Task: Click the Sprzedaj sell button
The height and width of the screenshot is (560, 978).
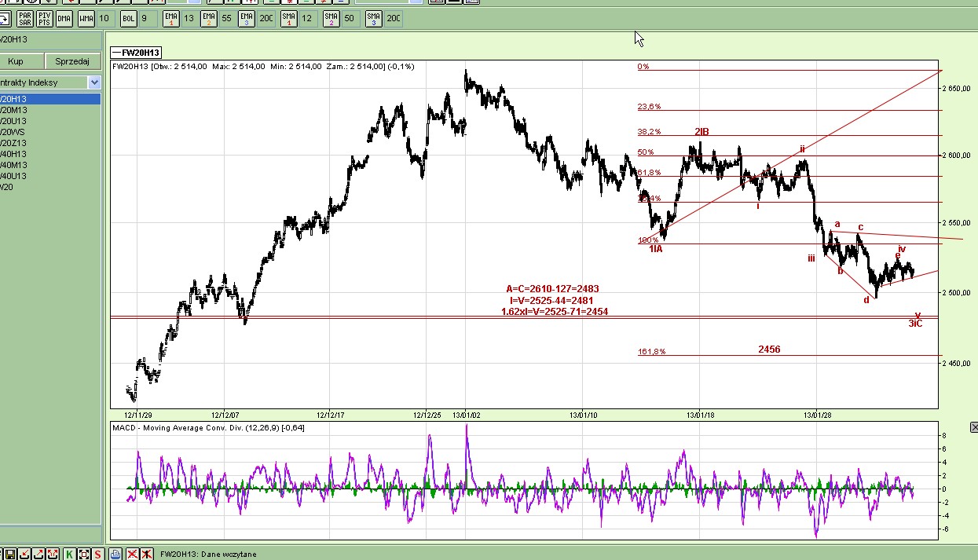Action: 72,61
